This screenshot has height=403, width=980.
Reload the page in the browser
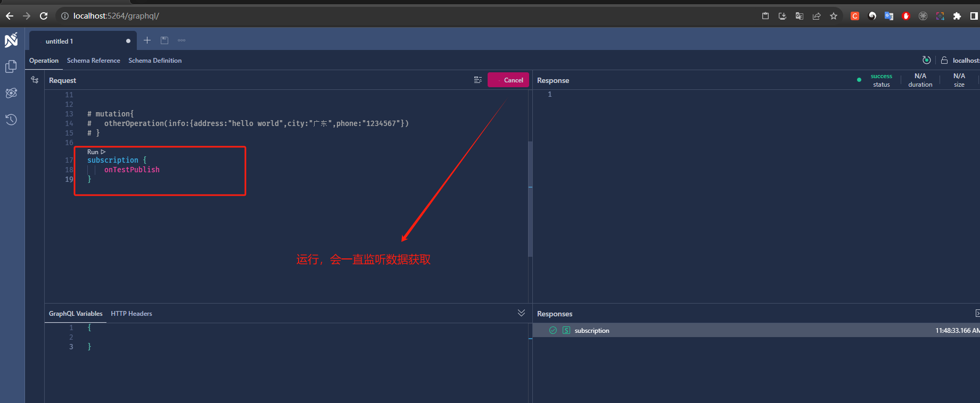coord(44,16)
